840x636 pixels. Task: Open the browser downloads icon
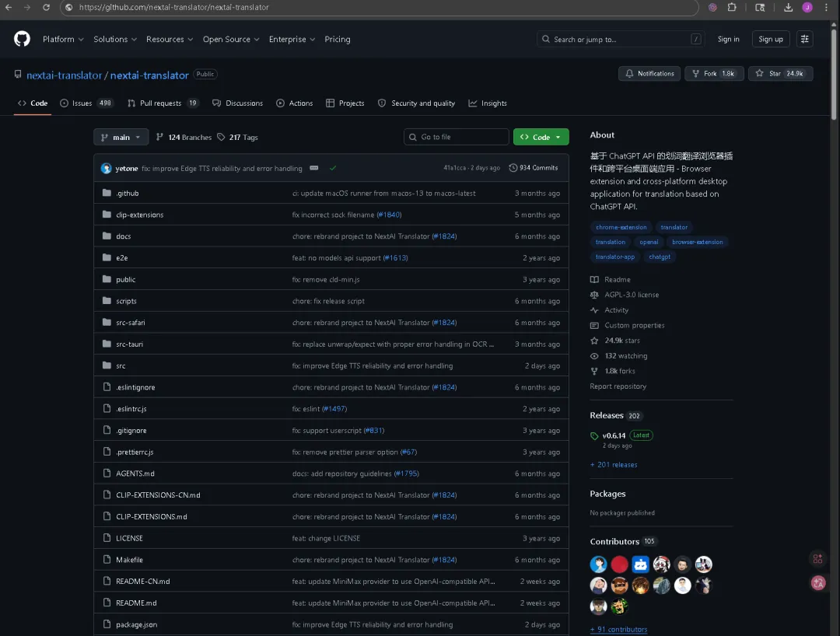click(788, 8)
